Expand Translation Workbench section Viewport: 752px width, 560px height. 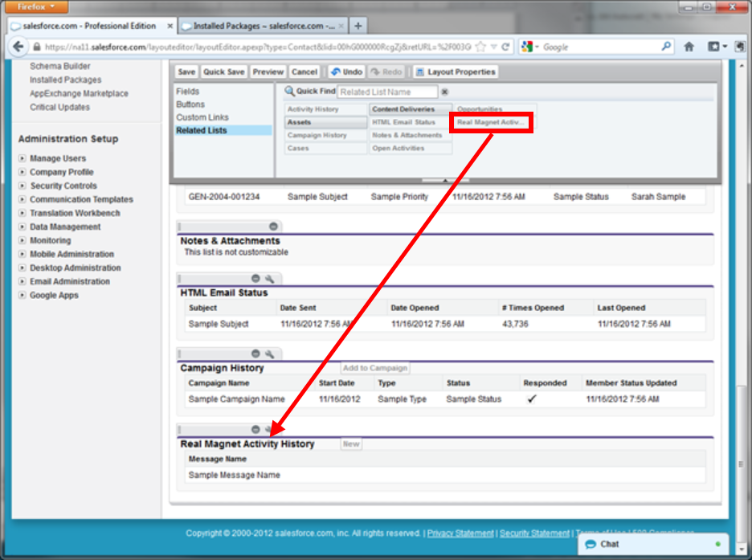click(x=22, y=213)
